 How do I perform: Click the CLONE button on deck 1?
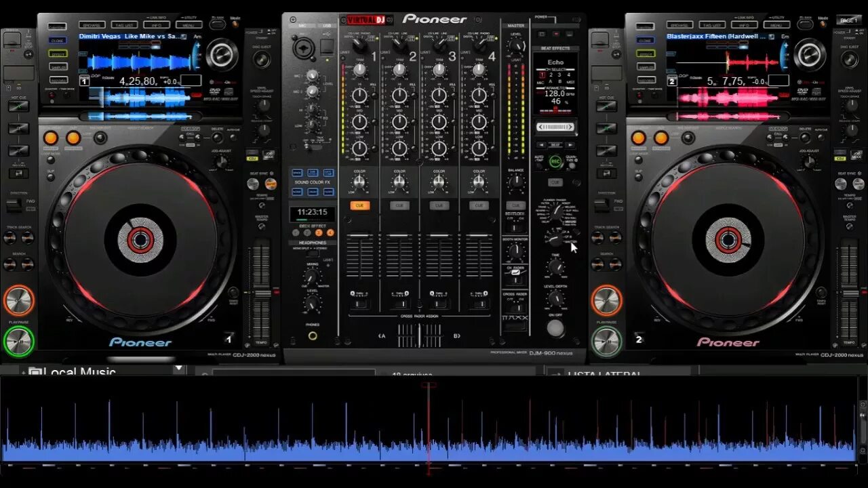pos(57,41)
